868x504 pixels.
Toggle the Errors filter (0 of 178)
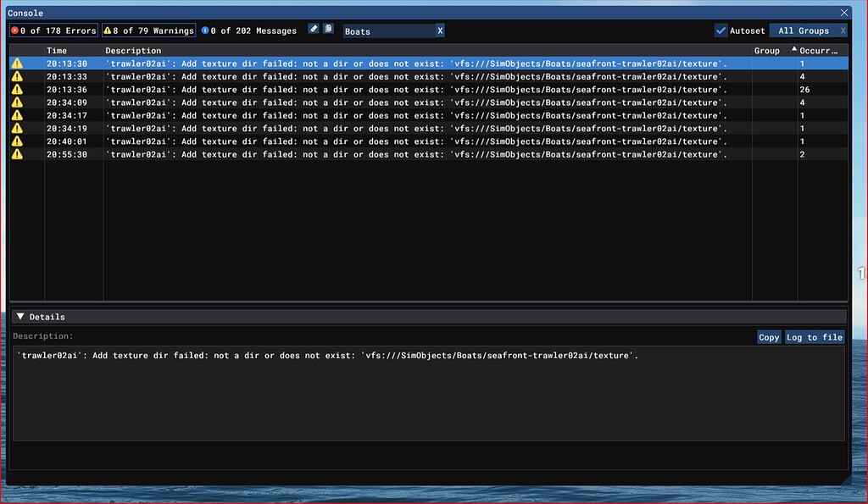(x=53, y=31)
